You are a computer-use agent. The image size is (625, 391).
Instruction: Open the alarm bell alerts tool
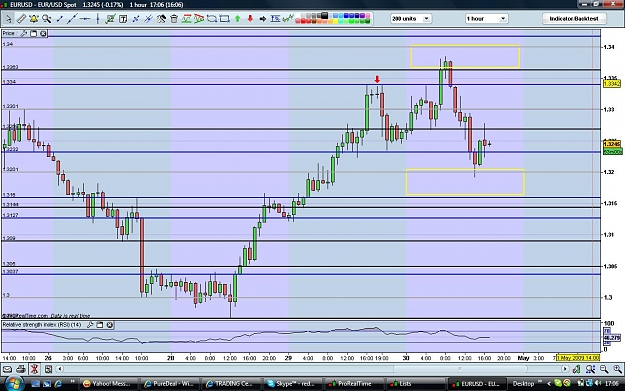tap(33, 19)
